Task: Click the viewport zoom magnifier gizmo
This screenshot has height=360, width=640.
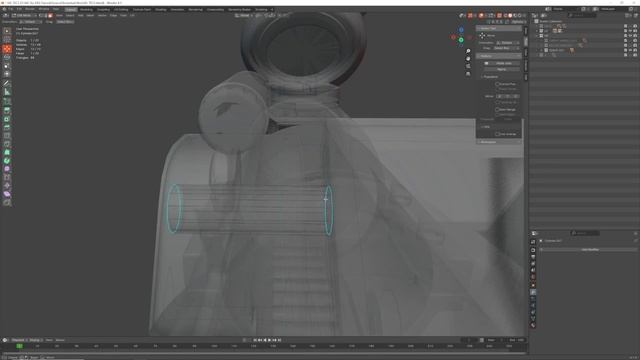Action: tap(468, 51)
